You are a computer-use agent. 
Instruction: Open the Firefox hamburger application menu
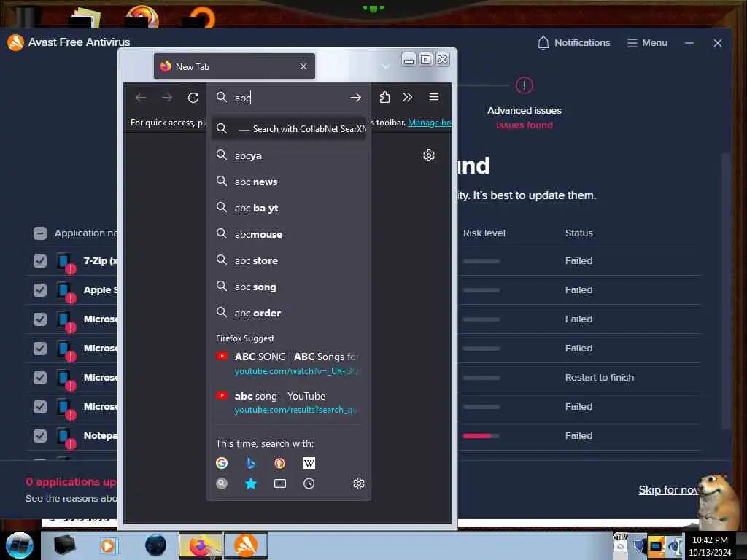coord(434,97)
